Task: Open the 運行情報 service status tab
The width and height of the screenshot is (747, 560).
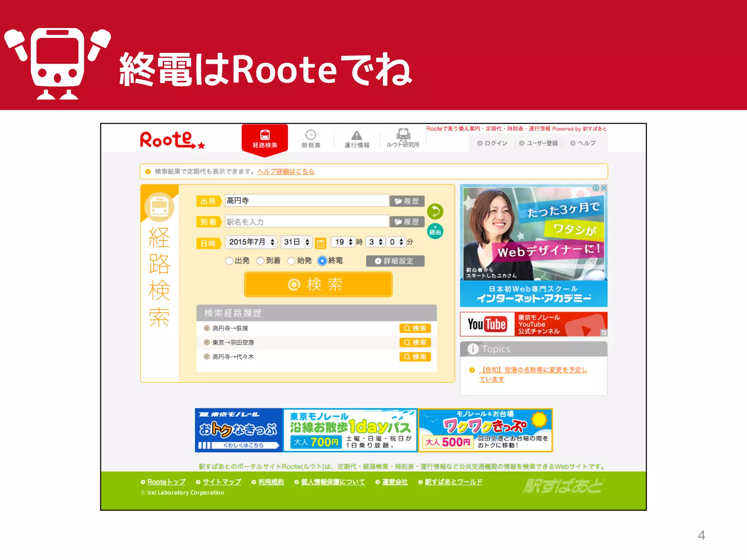Action: (x=357, y=139)
